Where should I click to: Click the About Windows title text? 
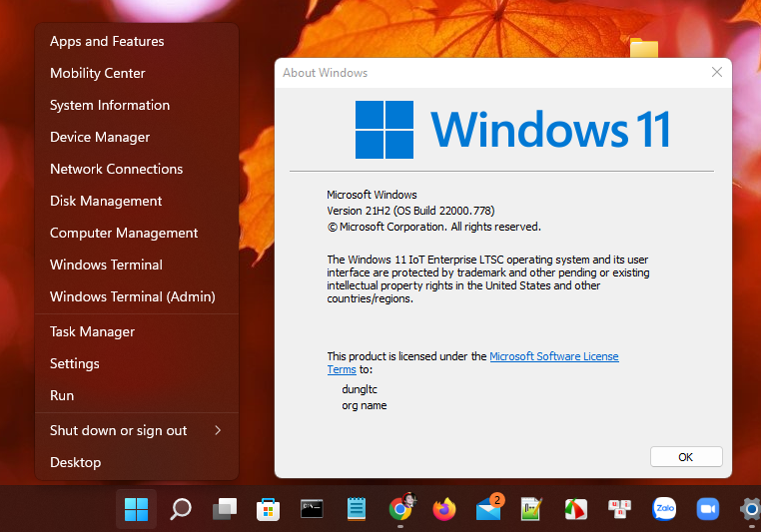326,73
